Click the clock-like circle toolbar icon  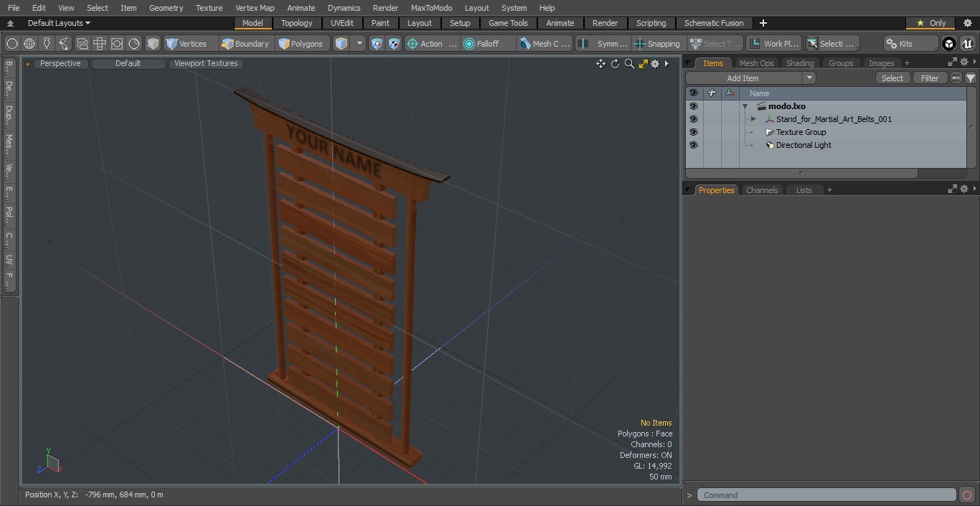[x=134, y=44]
